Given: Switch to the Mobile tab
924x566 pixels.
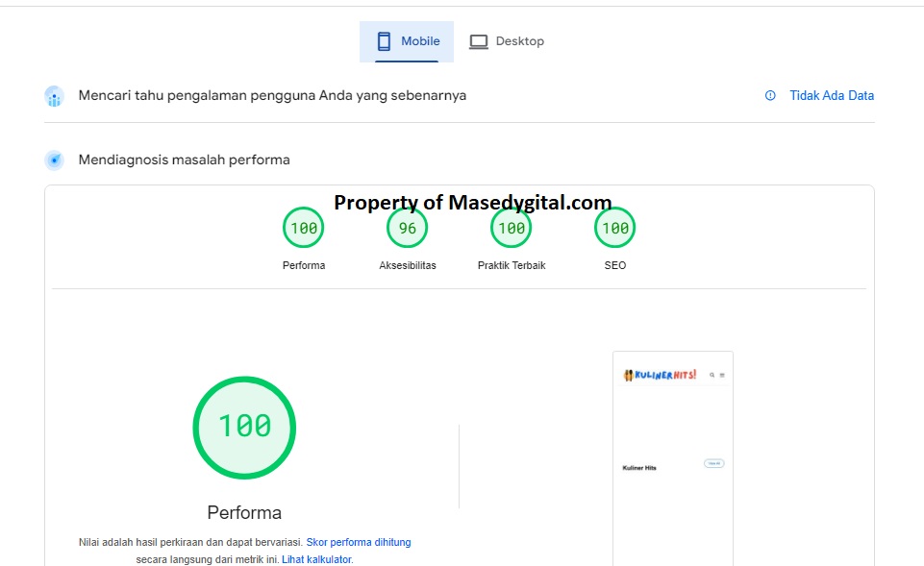Looking at the screenshot, I should pos(407,41).
